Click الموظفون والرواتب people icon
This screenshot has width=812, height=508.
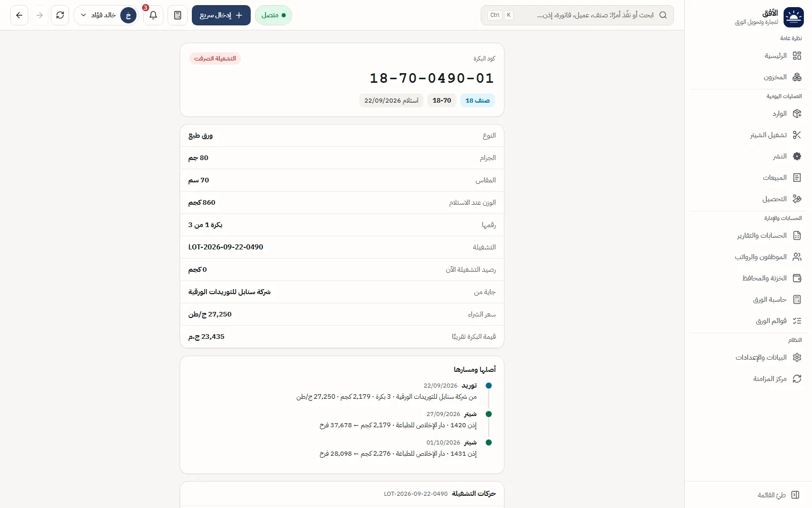coord(797,257)
